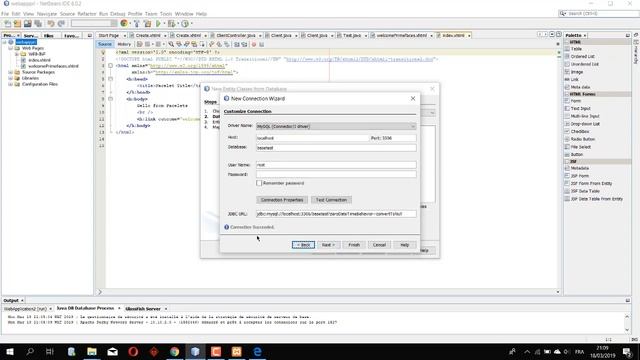Expand the Configuration Files node
This screenshot has height=360, width=640.
click(11, 84)
